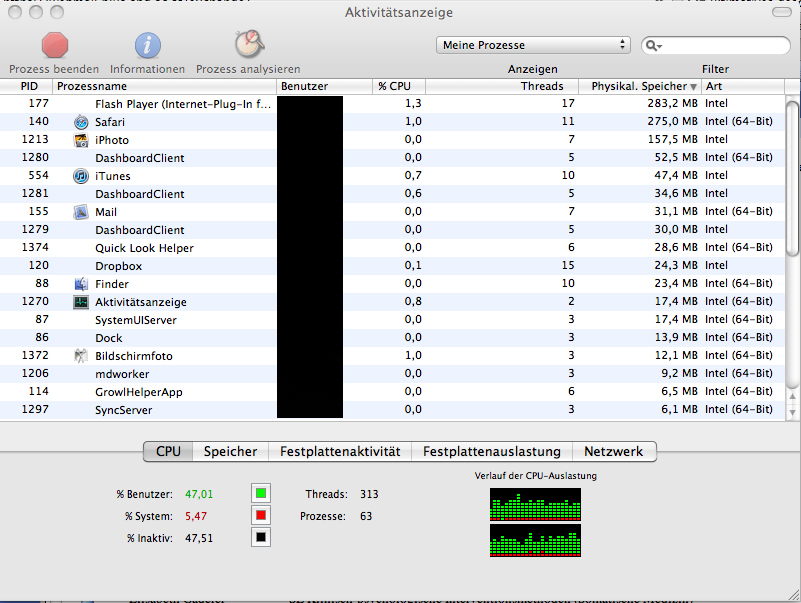Open the Informationen inspector icon
Viewport: 801px width, 603px height.
tap(148, 45)
